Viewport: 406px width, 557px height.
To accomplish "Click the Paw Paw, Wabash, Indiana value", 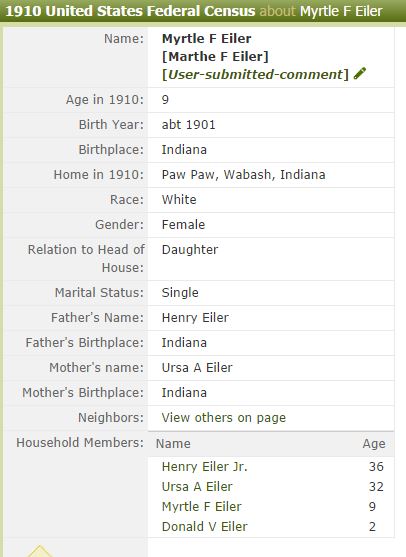I will [243, 175].
